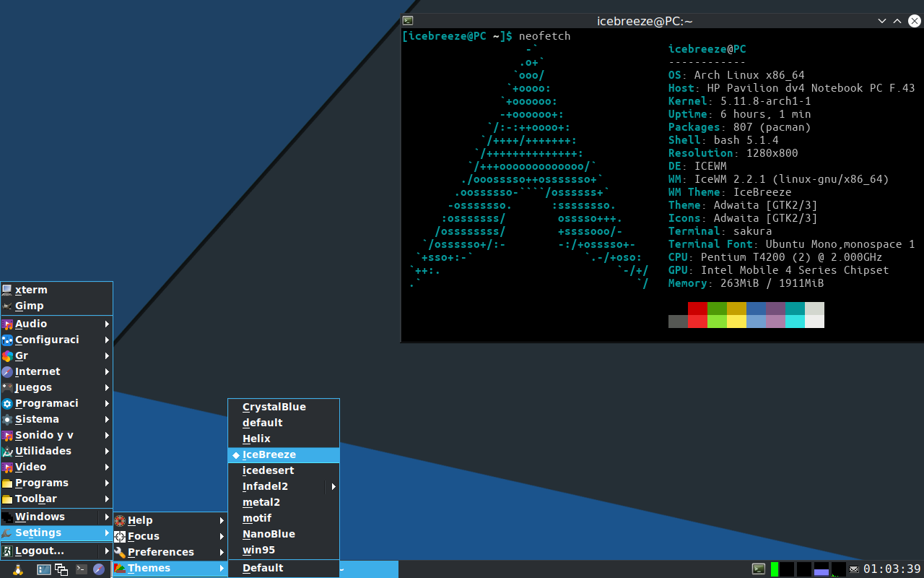Viewport: 924px width, 578px height.
Task: Select the active IceBreeze theme radio item
Action: coord(284,454)
